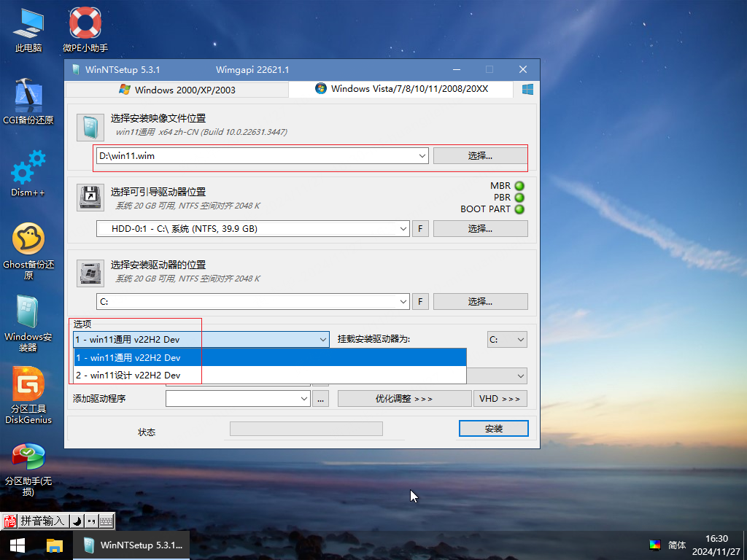
Task: Select 1 - win11通用 v22H2 Dev option
Action: [270, 357]
